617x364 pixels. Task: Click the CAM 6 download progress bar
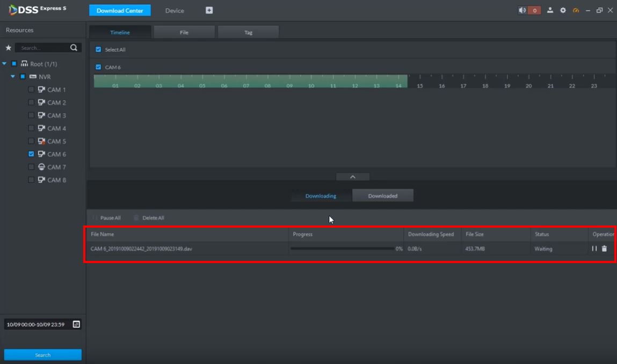[342, 249]
